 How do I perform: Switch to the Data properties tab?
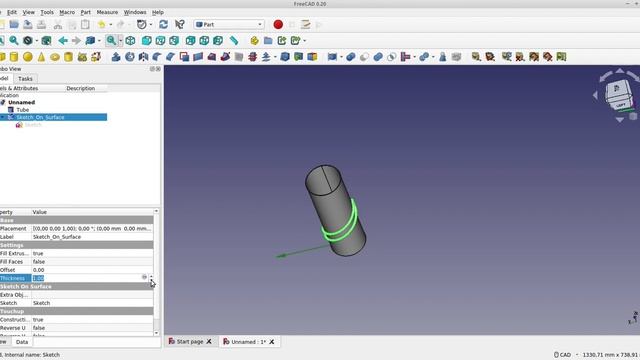coord(22,342)
